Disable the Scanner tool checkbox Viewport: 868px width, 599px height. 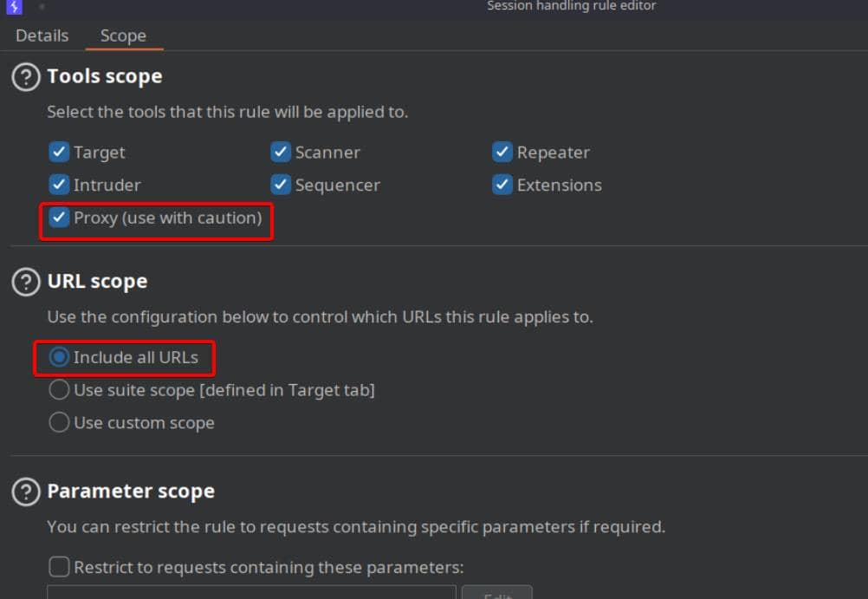281,153
